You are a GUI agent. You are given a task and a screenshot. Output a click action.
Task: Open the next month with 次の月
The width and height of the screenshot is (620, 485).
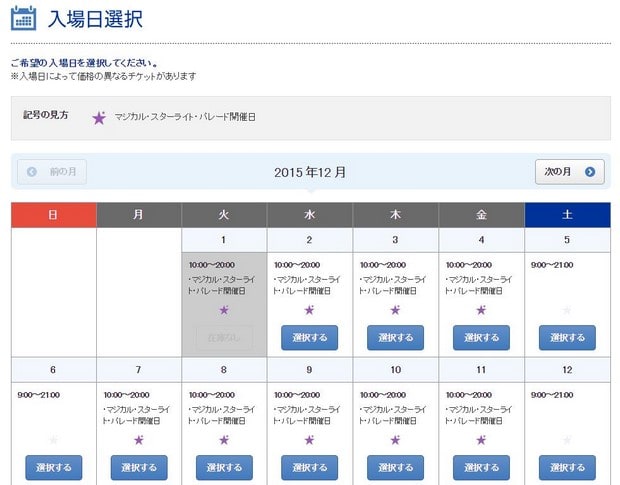pos(569,172)
